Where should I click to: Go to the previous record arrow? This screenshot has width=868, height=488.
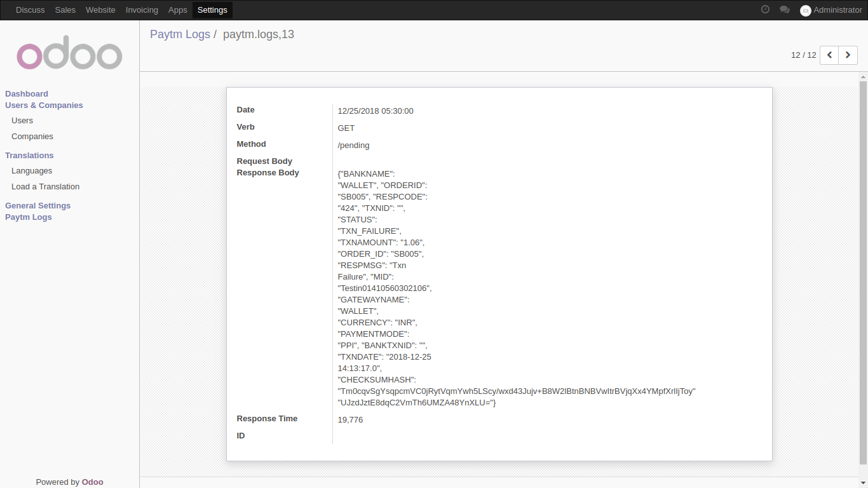coord(829,55)
